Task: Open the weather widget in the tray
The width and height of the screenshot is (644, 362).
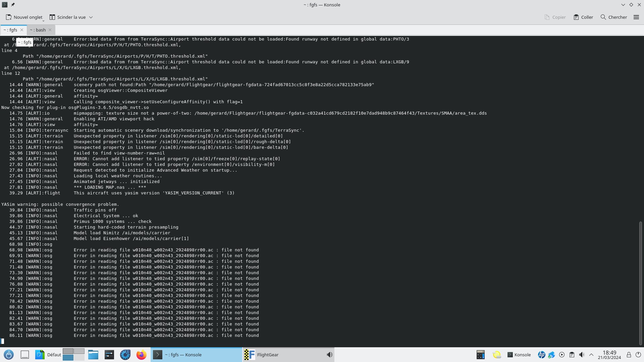Action: pyautogui.click(x=497, y=355)
